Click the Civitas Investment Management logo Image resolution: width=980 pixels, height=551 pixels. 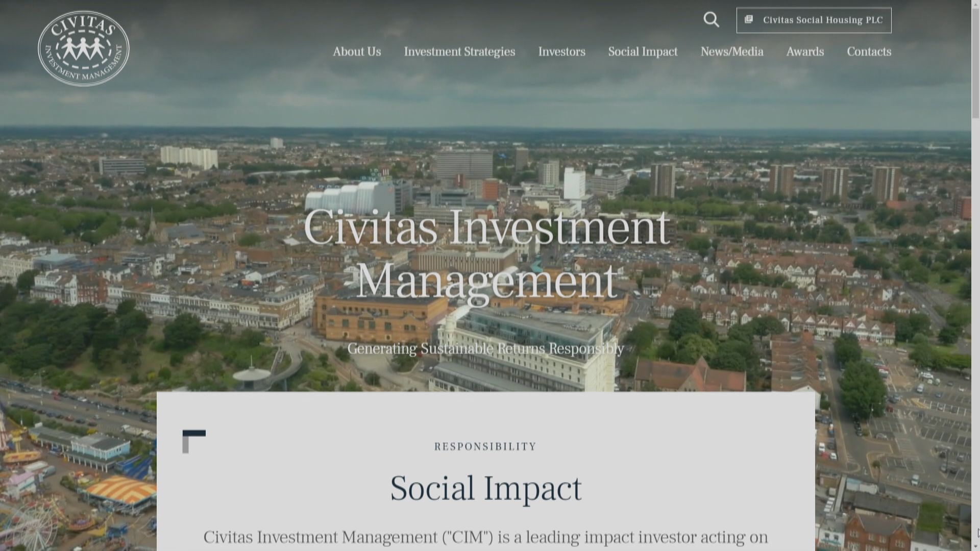coord(84,48)
